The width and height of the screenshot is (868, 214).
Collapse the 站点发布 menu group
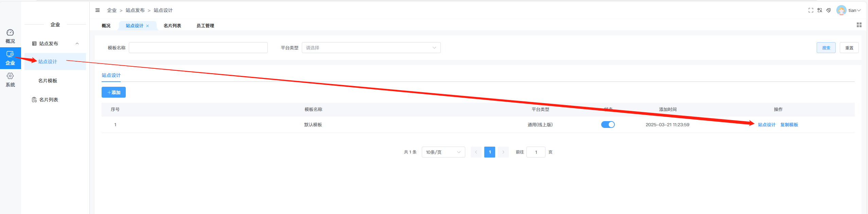click(x=77, y=44)
